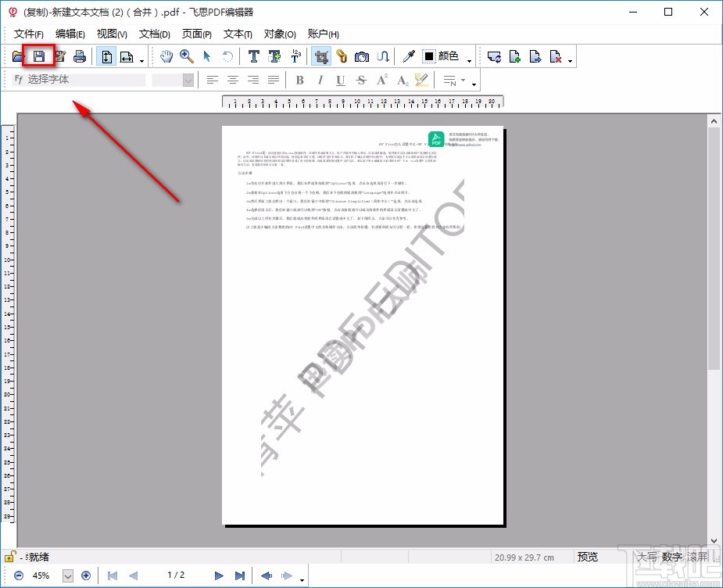The height and width of the screenshot is (588, 723).
Task: Expand the 颜色 color toolbar options arrow
Action: [470, 59]
